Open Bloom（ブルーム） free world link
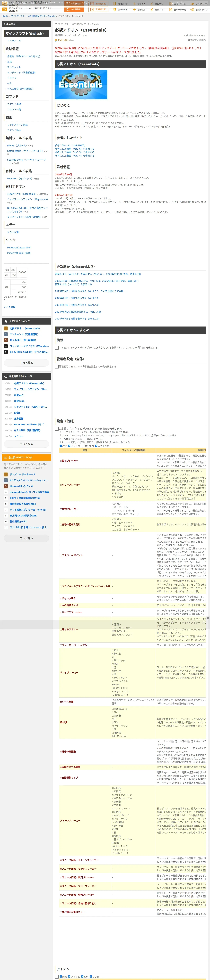The width and height of the screenshot is (210, 980). tap(17, 145)
